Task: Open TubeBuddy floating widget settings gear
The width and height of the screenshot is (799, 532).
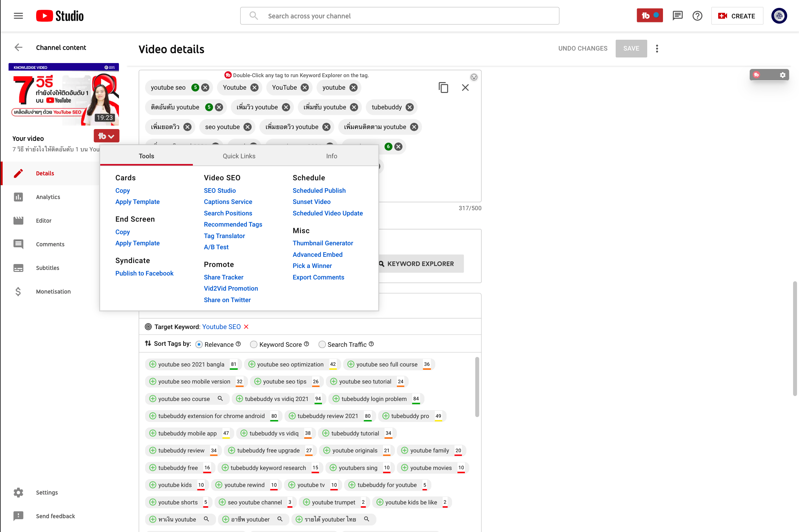Action: coord(782,75)
